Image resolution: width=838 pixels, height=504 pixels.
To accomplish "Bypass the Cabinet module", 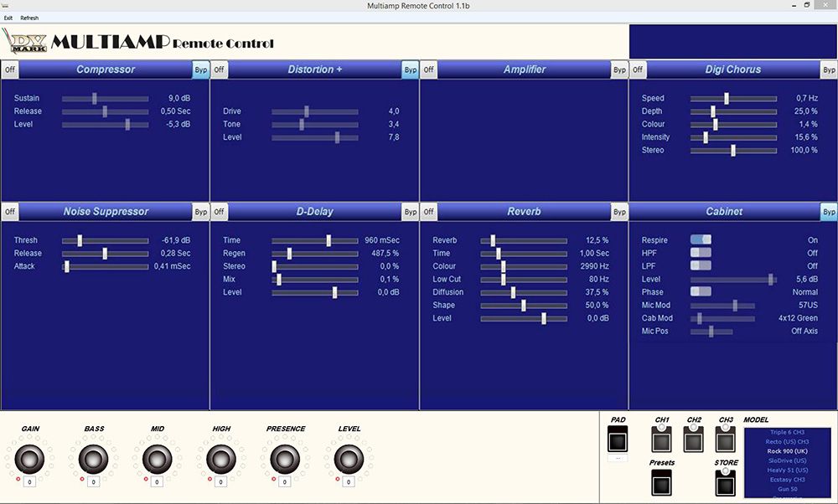I will [829, 212].
